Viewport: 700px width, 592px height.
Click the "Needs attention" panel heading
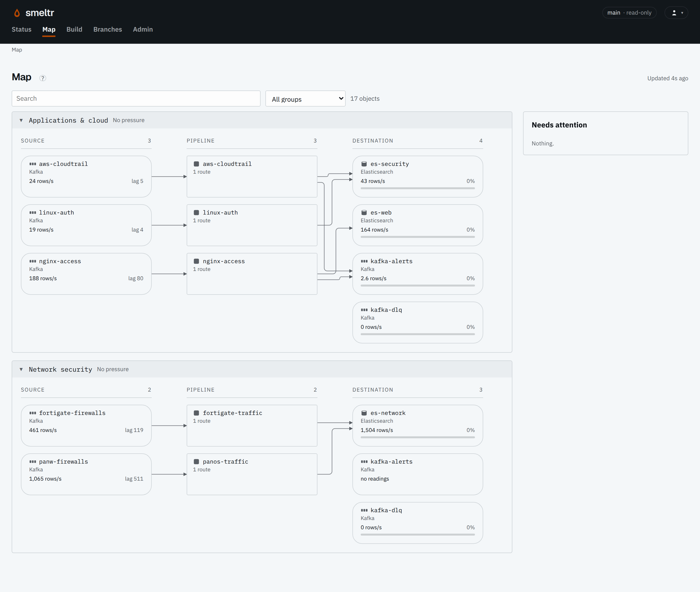click(559, 125)
